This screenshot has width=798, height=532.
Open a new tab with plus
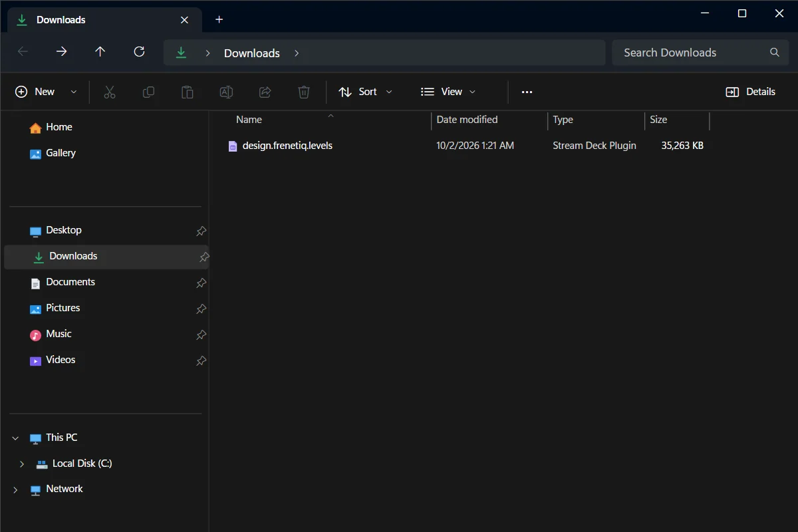tap(219, 19)
